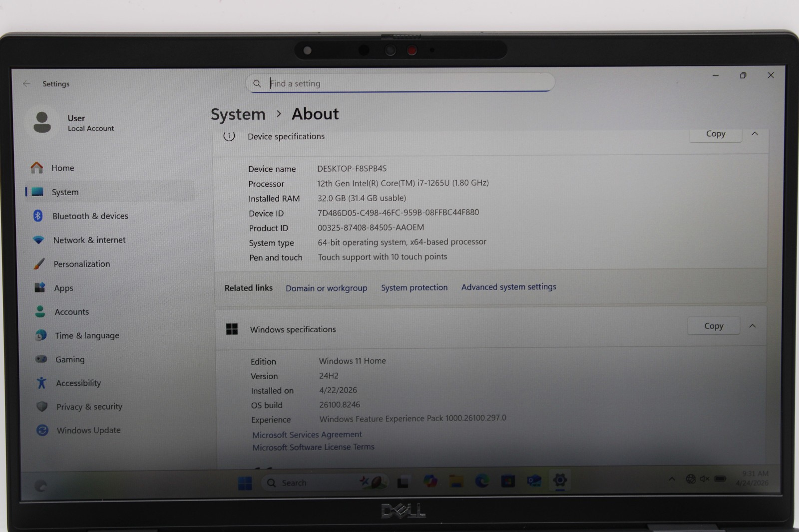The height and width of the screenshot is (532, 799).
Task: Open File Explorer from the taskbar
Action: pyautogui.click(x=456, y=481)
